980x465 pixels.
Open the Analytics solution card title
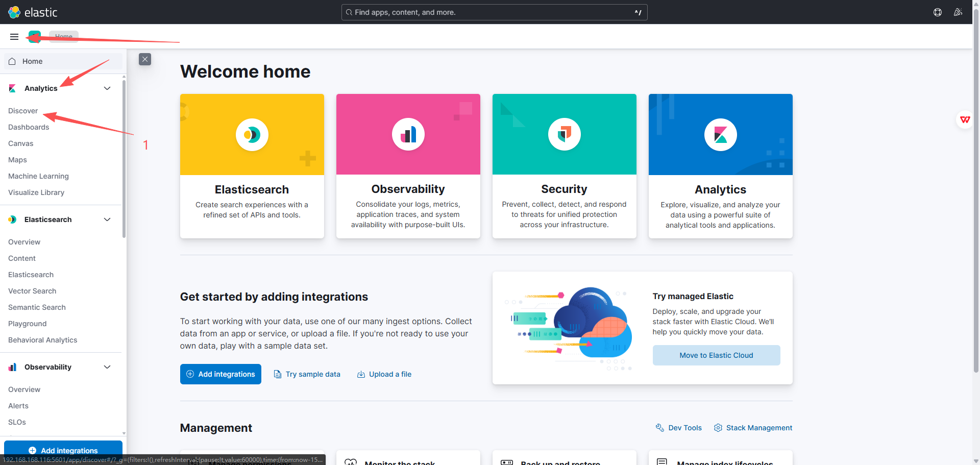720,189
